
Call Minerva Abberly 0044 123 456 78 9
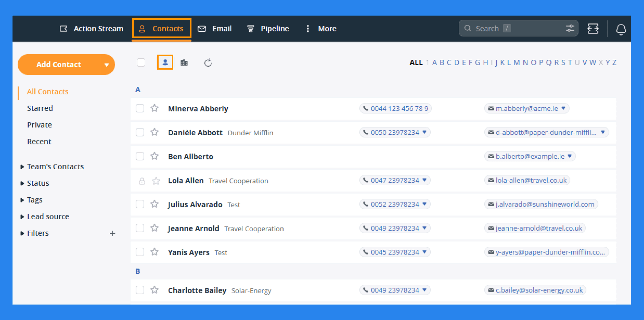pos(396,108)
